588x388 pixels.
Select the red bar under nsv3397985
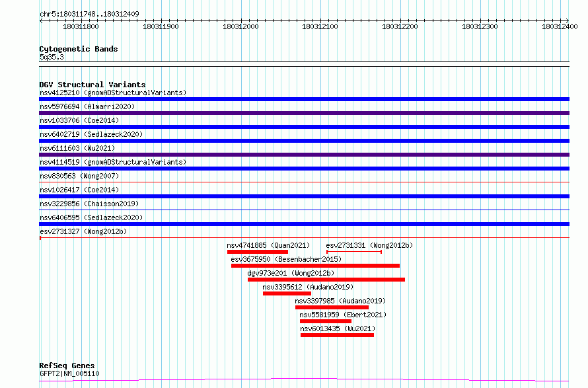click(x=332, y=307)
